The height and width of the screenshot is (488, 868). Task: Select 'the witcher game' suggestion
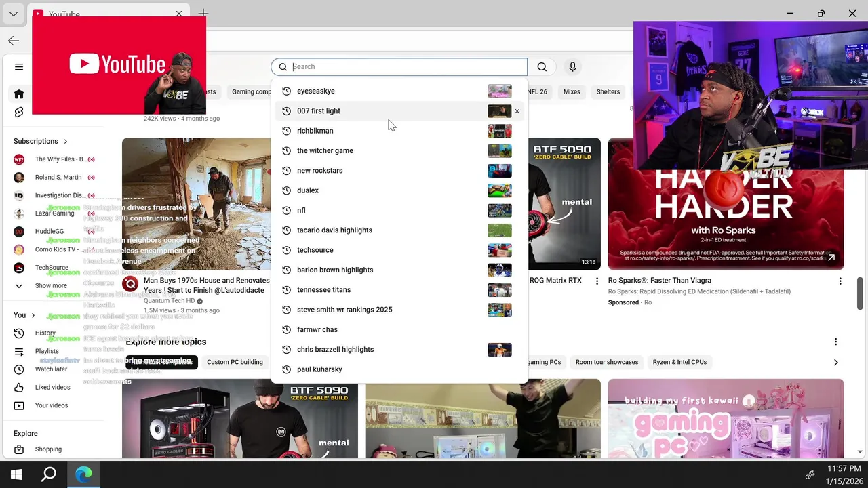tap(400, 150)
